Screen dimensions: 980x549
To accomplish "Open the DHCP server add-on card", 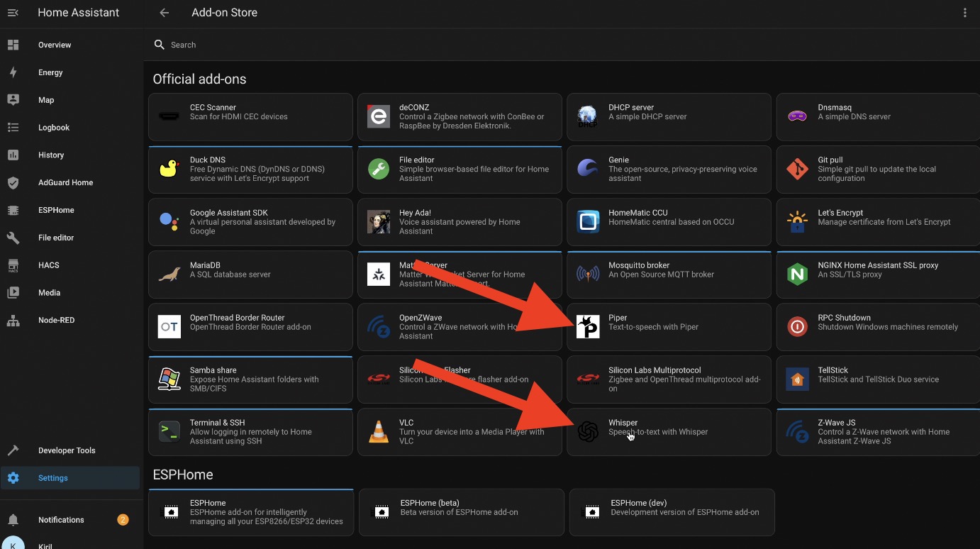I will (x=669, y=116).
